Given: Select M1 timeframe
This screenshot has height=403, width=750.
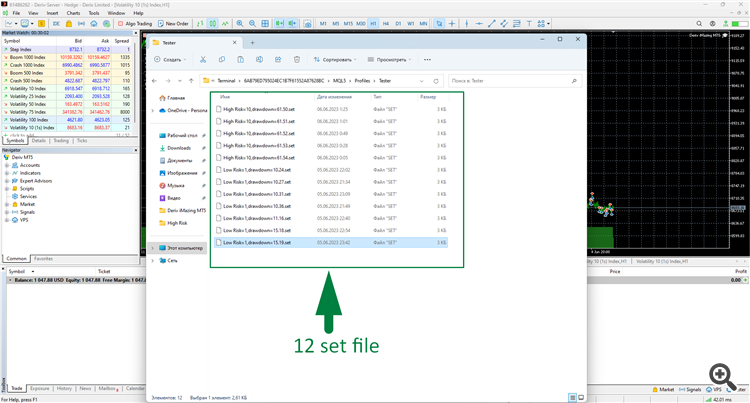Looking at the screenshot, I should click(323, 23).
